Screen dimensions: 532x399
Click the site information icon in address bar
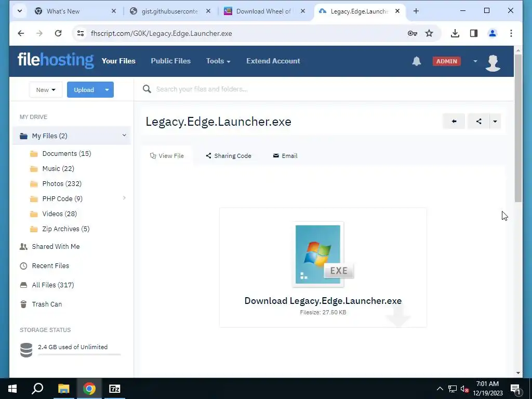tap(81, 33)
